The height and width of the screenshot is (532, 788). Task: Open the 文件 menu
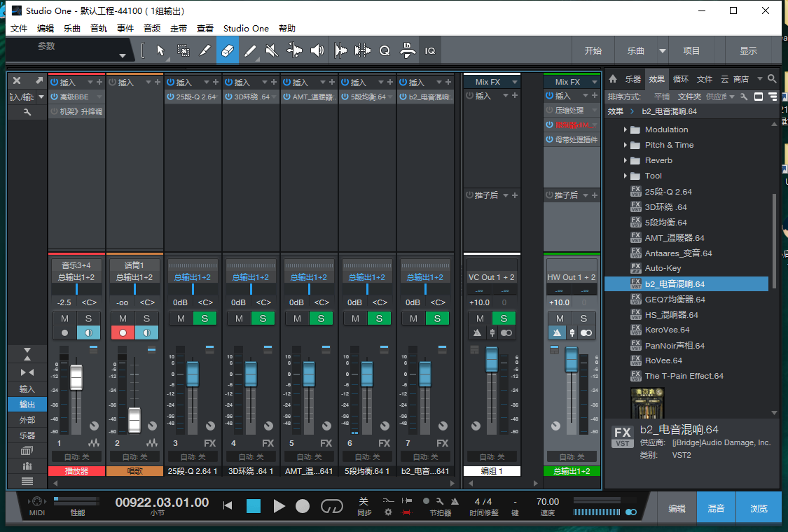[x=19, y=28]
